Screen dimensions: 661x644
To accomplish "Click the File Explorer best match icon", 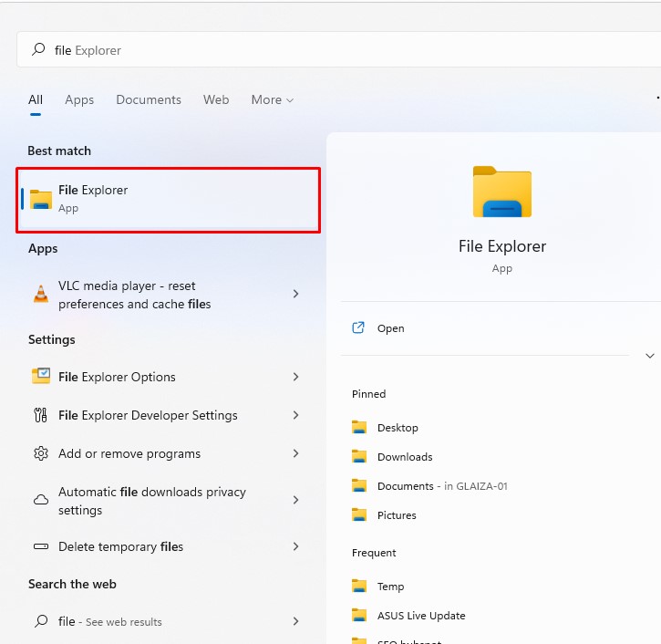I will point(41,199).
